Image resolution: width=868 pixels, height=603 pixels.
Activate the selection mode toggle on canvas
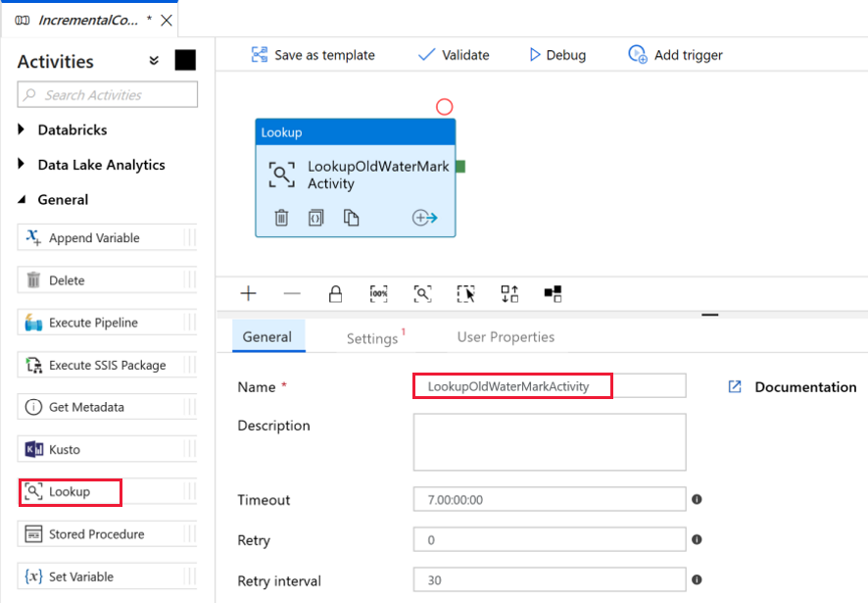[467, 292]
